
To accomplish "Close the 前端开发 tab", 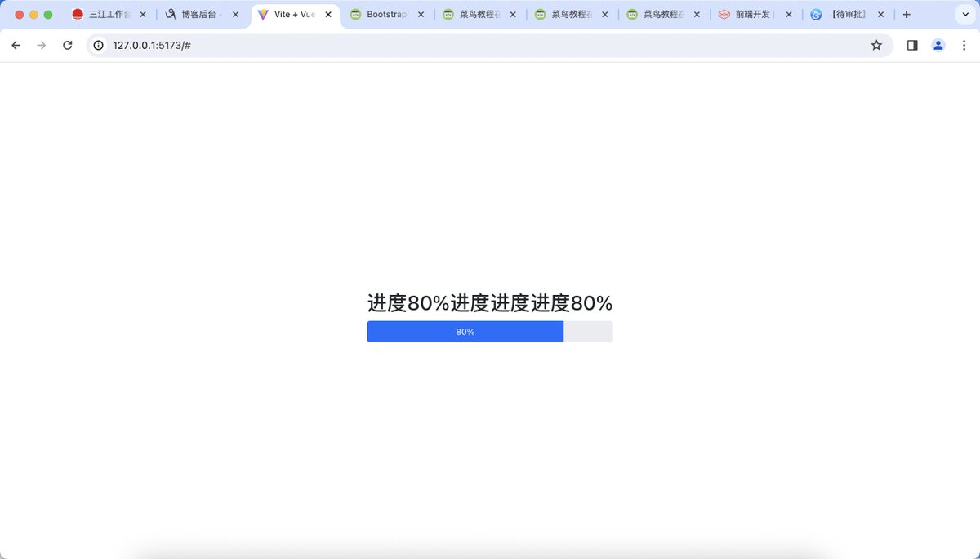I will point(790,15).
